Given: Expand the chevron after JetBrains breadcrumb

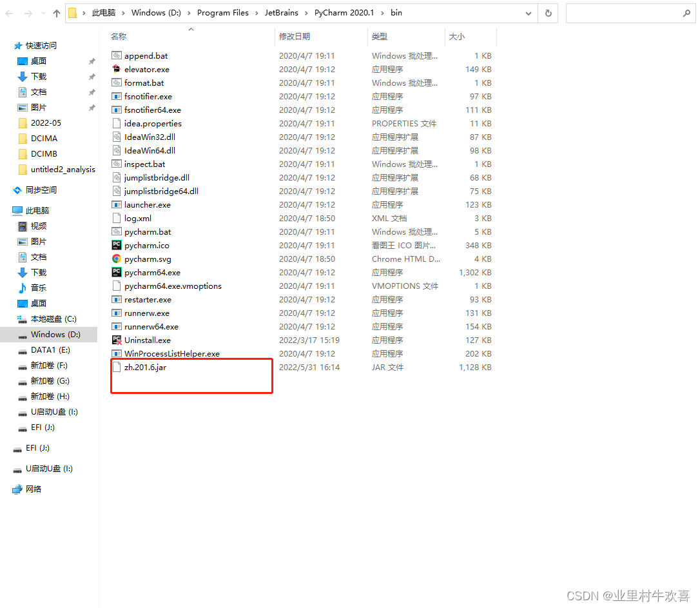Looking at the screenshot, I should (x=306, y=13).
